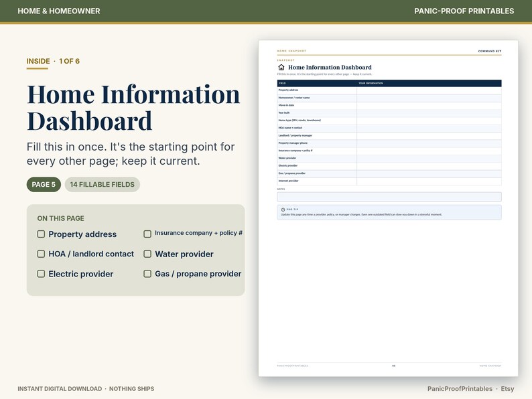532x399 pixels.
Task: Click the 'Home Information Dashboard' large heading
Action: coord(133,107)
